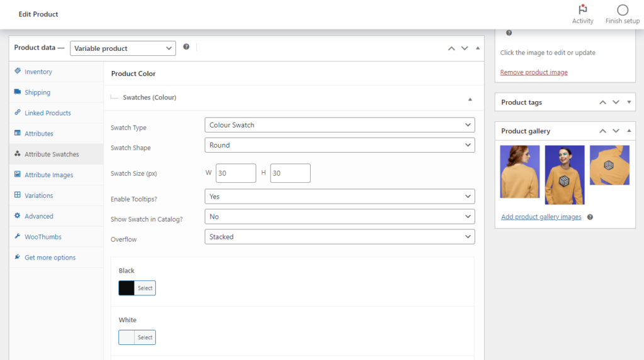Click the Inventory tab icon
Screen dimensions: 644x360
(18, 72)
